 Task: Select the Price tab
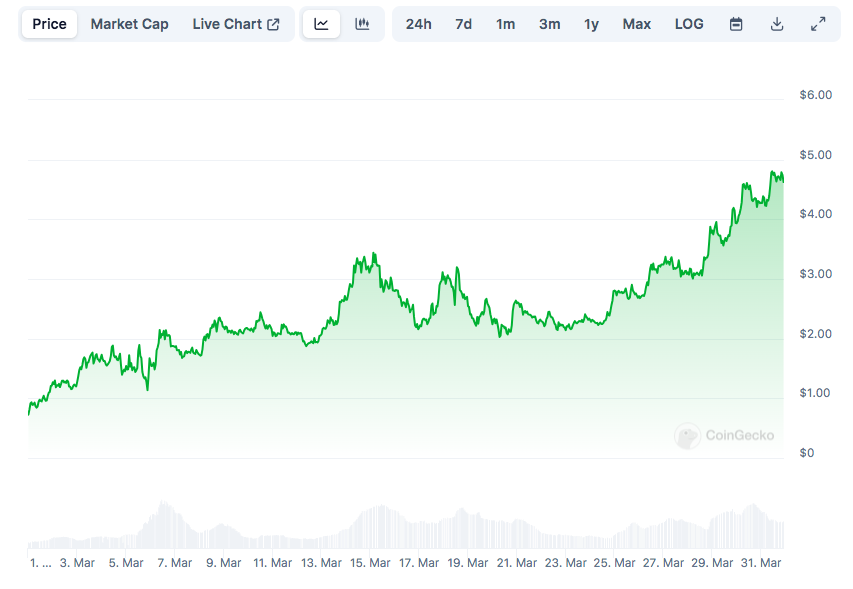tap(50, 24)
